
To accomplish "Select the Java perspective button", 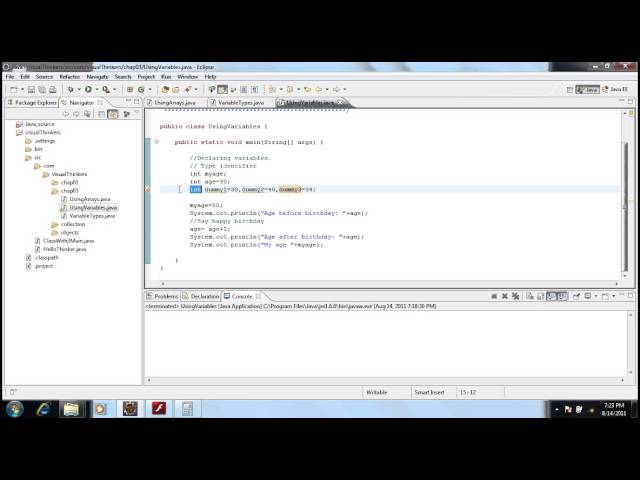I will pyautogui.click(x=587, y=89).
